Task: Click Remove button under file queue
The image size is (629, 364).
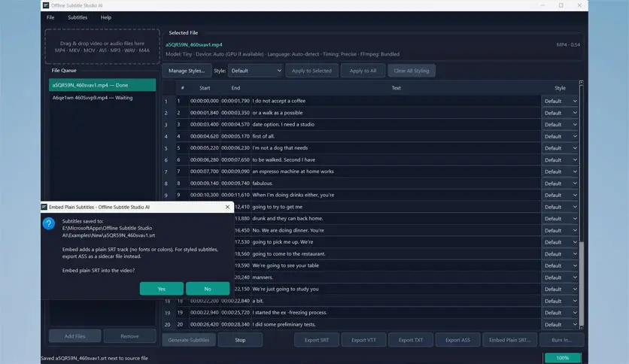Action: [x=129, y=336]
